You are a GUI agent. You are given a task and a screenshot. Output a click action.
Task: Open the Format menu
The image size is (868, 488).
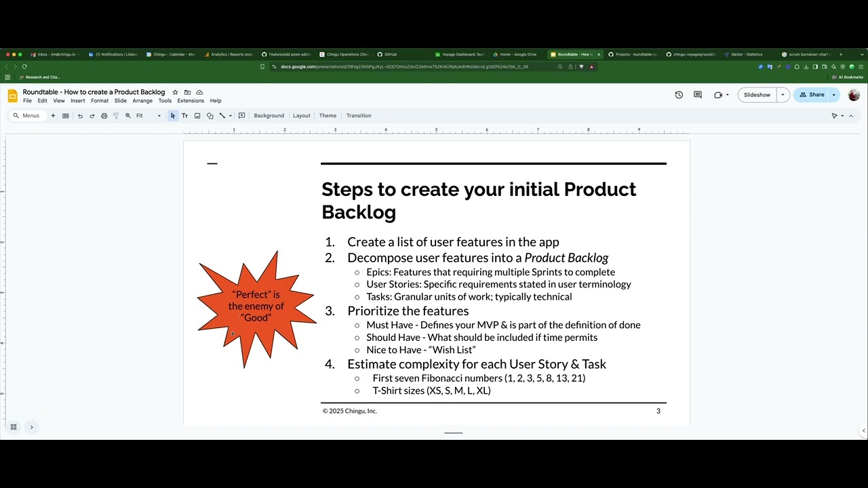coord(100,101)
